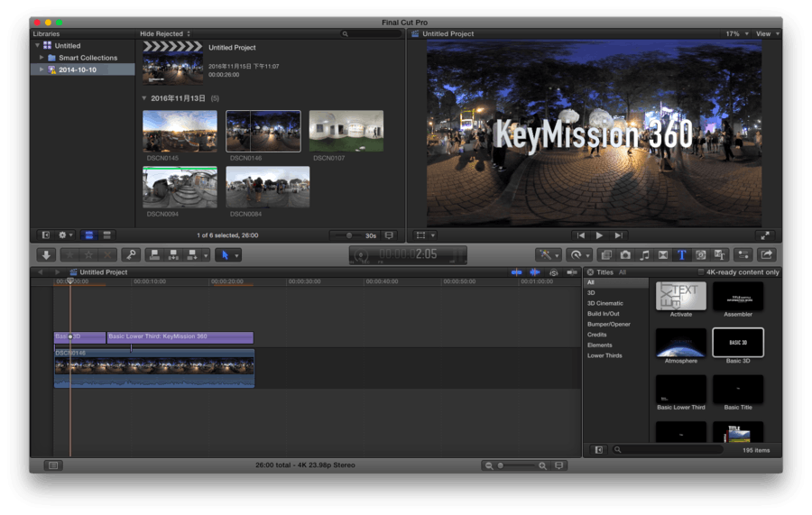
Task: Append the selected clip to storyline
Action: [192, 254]
